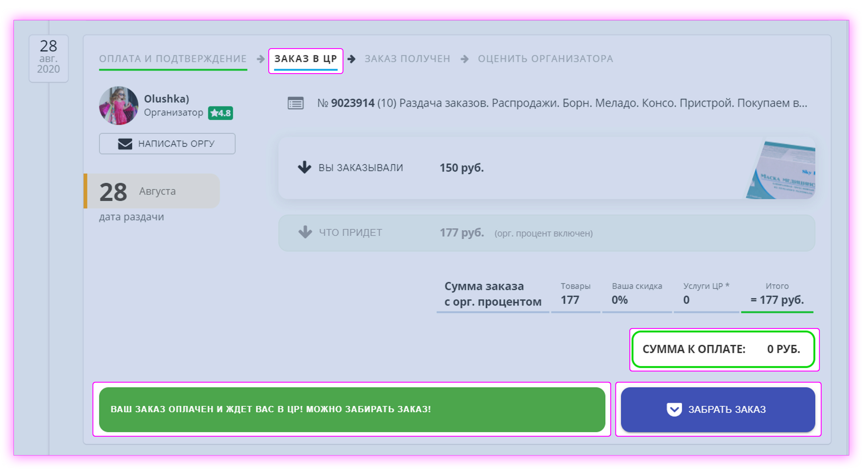Select the ЗАКАЗ В ЦР step
The height and width of the screenshot is (469, 868).
click(x=306, y=59)
